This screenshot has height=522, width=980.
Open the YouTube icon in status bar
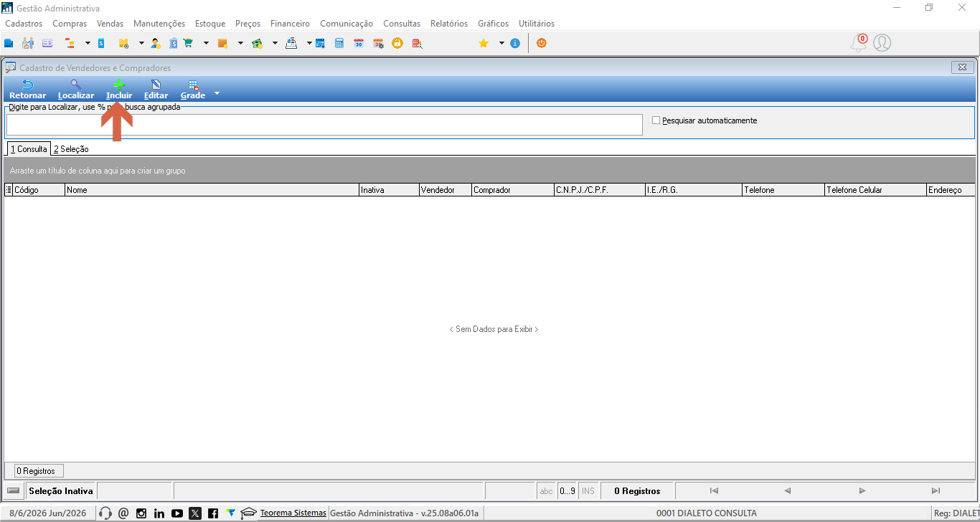tap(177, 513)
